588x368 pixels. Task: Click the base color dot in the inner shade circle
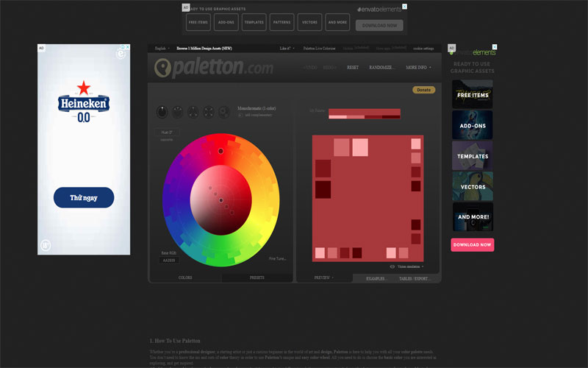(x=221, y=200)
